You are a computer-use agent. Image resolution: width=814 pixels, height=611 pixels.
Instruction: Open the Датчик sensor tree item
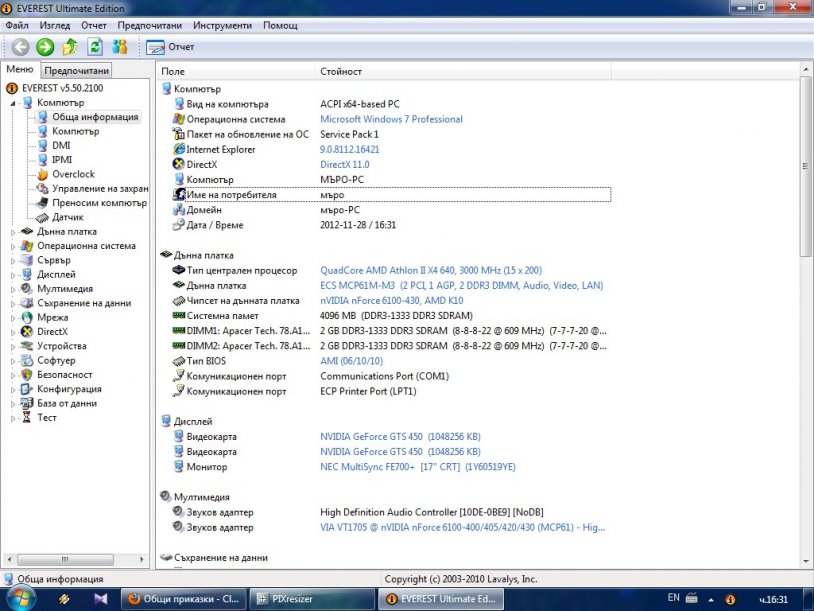[67, 217]
